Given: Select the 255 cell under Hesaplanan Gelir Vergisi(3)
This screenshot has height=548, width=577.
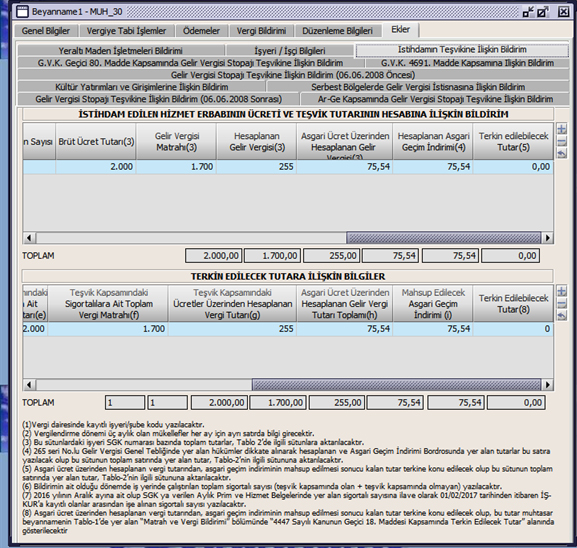Looking at the screenshot, I should point(257,167).
